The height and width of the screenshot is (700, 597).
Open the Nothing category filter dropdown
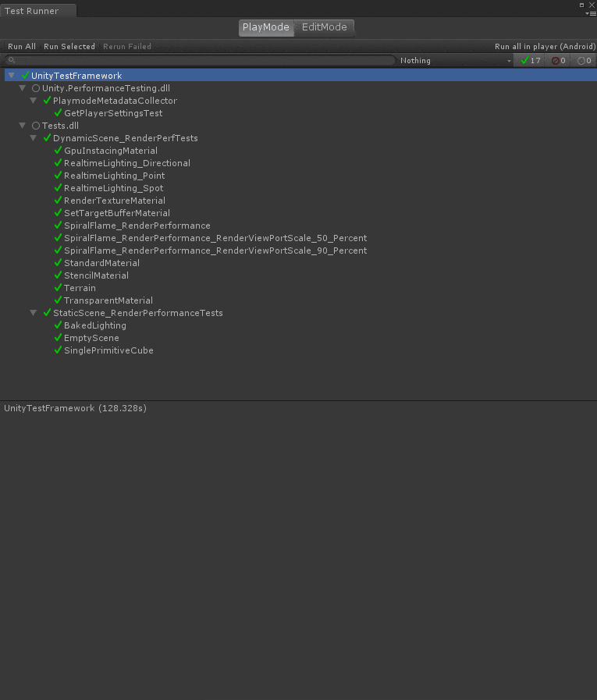(x=455, y=60)
